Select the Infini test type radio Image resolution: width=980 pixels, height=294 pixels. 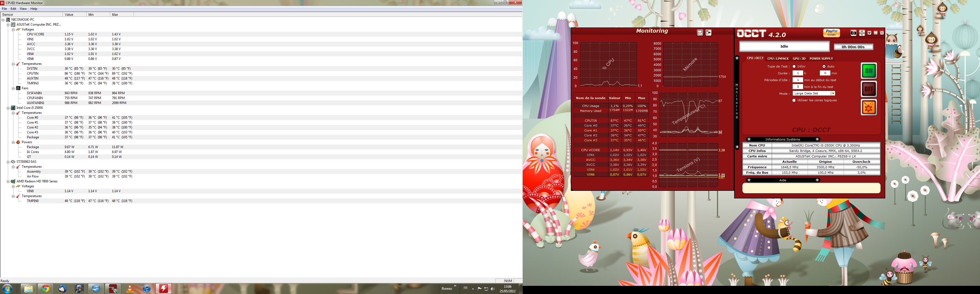[x=794, y=67]
